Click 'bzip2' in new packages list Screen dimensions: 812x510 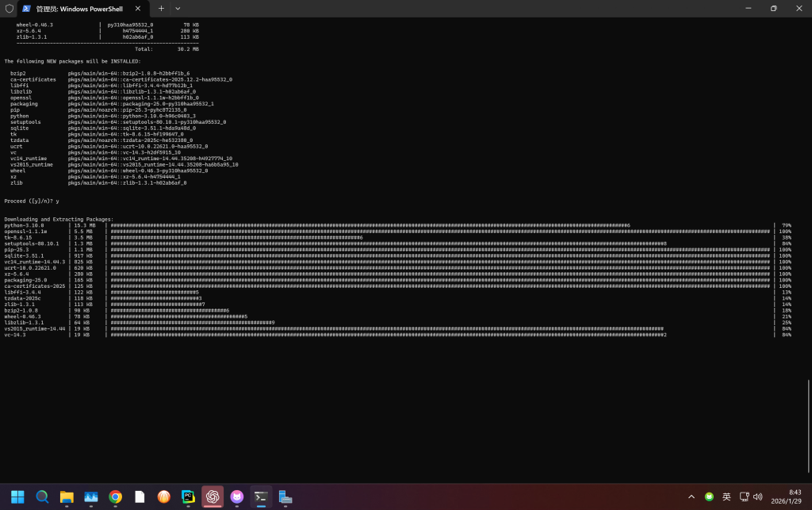coord(17,74)
